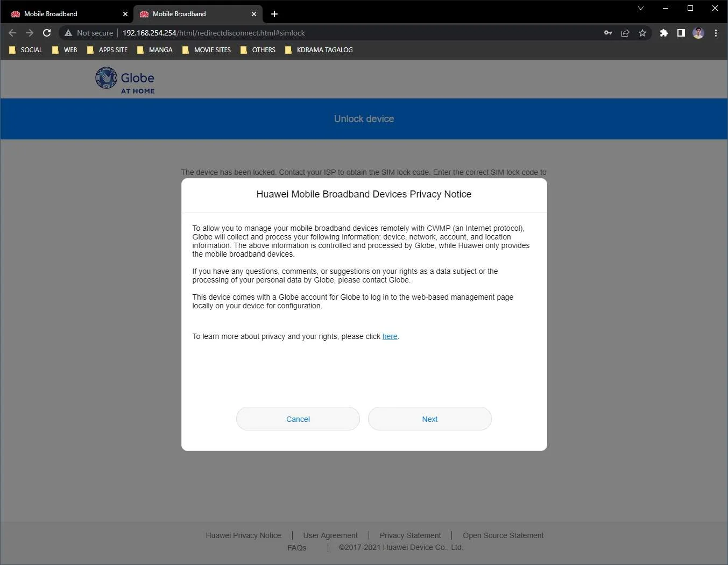The image size is (728, 565).
Task: Open Huawei Privacy Notice footer link
Action: click(243, 535)
